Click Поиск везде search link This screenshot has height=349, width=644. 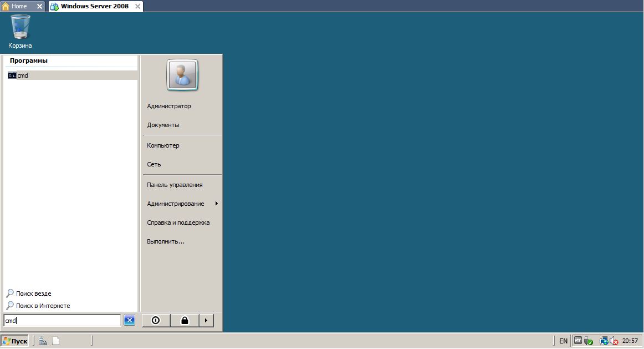(29, 294)
